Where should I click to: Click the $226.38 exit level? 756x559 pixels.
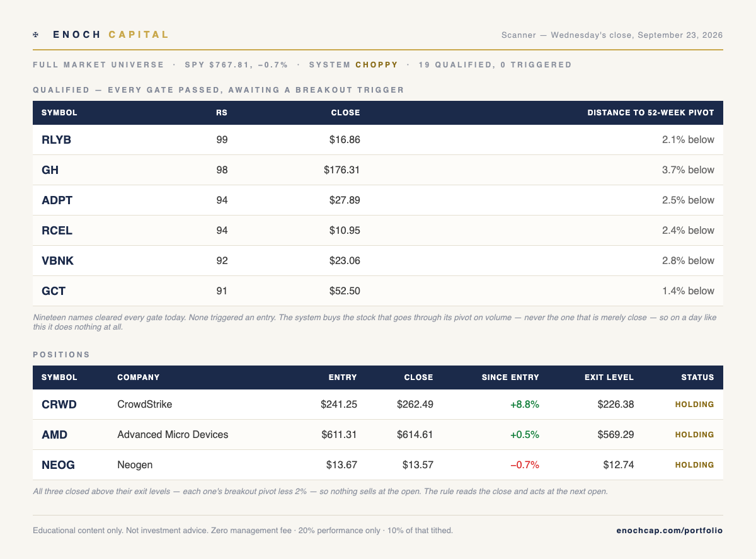tap(616, 405)
